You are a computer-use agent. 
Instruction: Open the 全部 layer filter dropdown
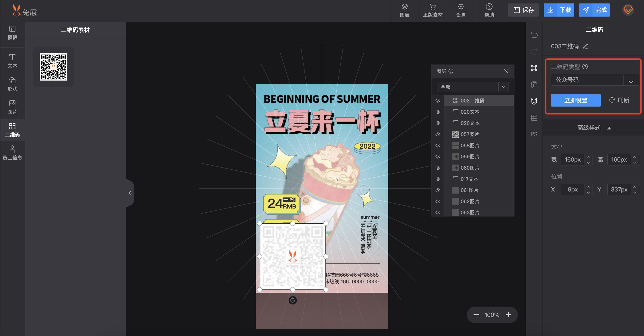click(472, 87)
